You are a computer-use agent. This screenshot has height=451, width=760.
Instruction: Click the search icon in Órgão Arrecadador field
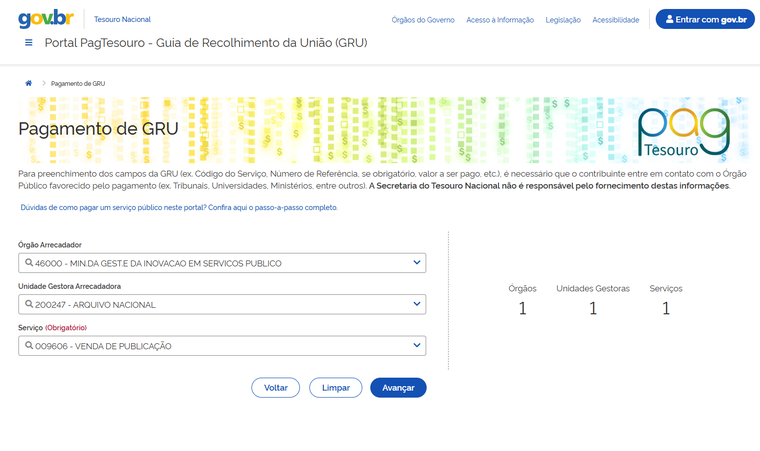pyautogui.click(x=29, y=263)
